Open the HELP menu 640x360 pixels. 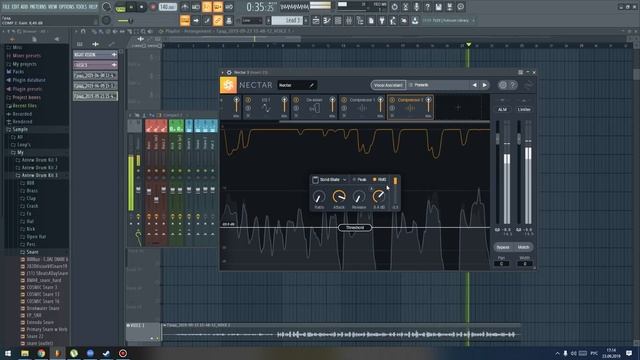point(93,7)
